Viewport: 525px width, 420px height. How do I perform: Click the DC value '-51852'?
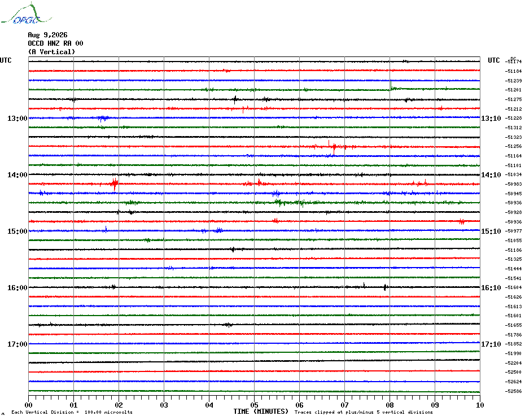tap(514, 344)
